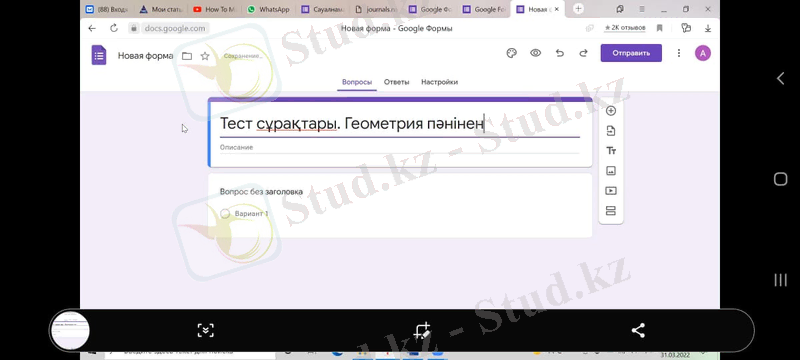
Task: Undo the last change in the form
Action: point(560,53)
